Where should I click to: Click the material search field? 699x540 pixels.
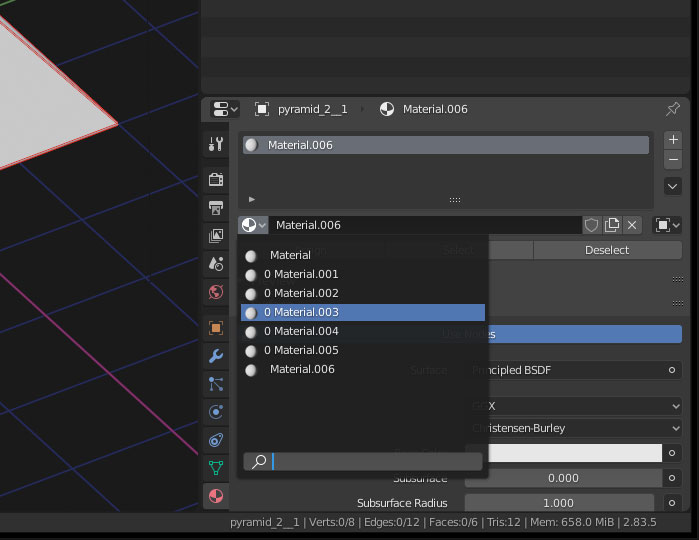tap(363, 462)
